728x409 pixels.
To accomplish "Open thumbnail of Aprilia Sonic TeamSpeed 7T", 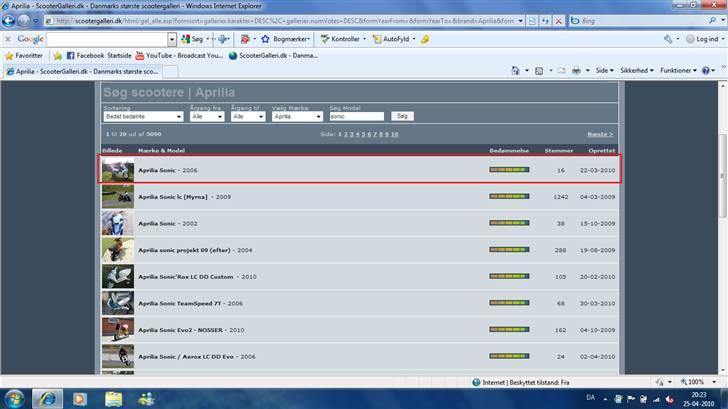I will pos(117,303).
